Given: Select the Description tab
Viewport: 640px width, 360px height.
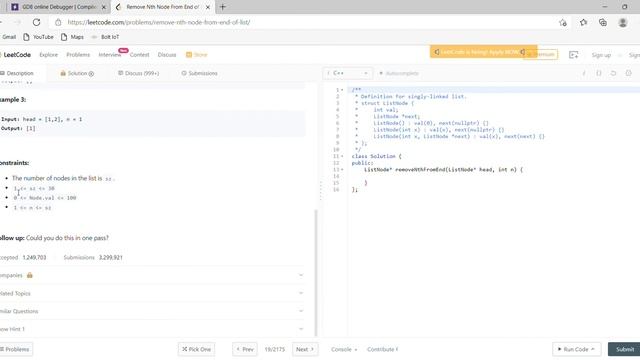Looking at the screenshot, I should click(x=17, y=73).
